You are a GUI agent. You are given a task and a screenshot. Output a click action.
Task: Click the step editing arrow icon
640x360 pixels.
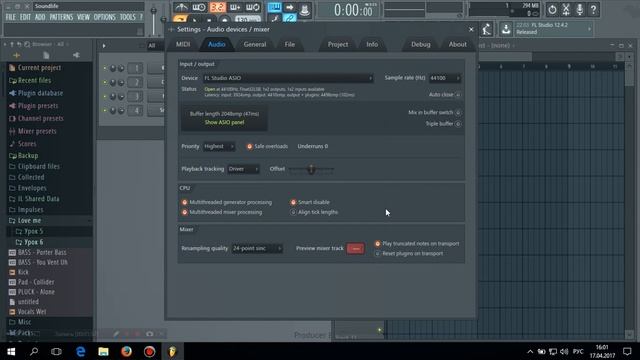tap(289, 7)
